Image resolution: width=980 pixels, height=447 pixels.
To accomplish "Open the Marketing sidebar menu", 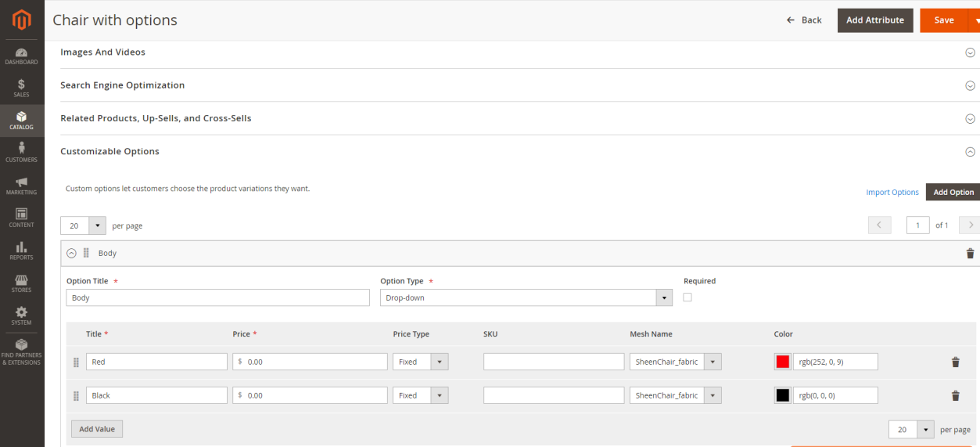I will point(22,186).
